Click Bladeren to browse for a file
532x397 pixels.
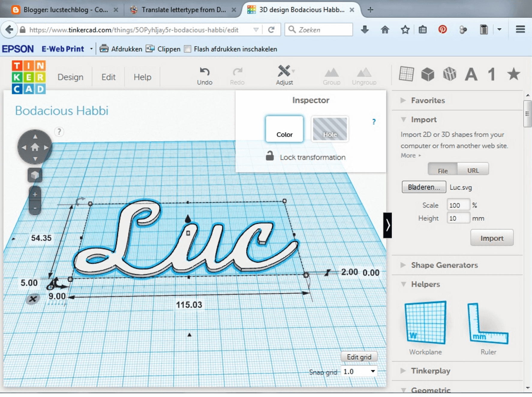tap(424, 187)
